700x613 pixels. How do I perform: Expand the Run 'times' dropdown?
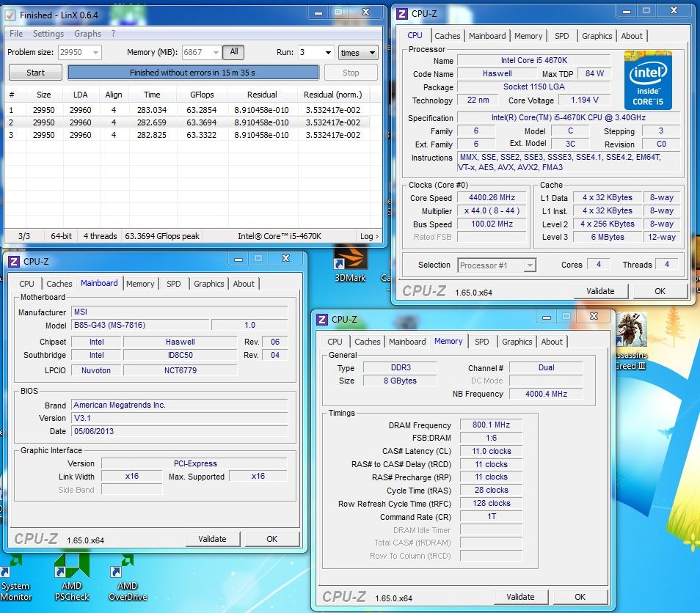(359, 53)
